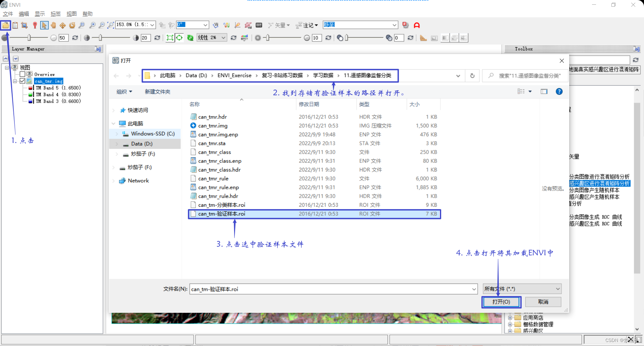
Task: Activate the Rotate view tool
Action: coord(72,25)
